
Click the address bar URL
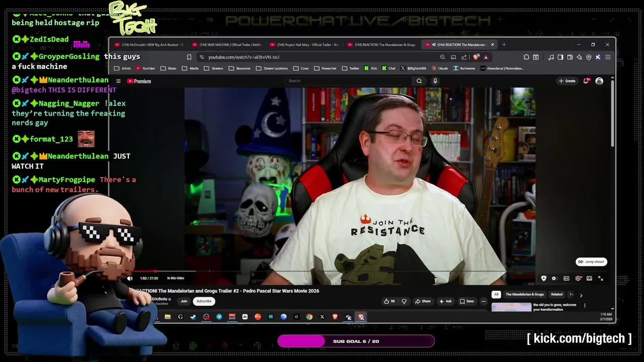(244, 57)
